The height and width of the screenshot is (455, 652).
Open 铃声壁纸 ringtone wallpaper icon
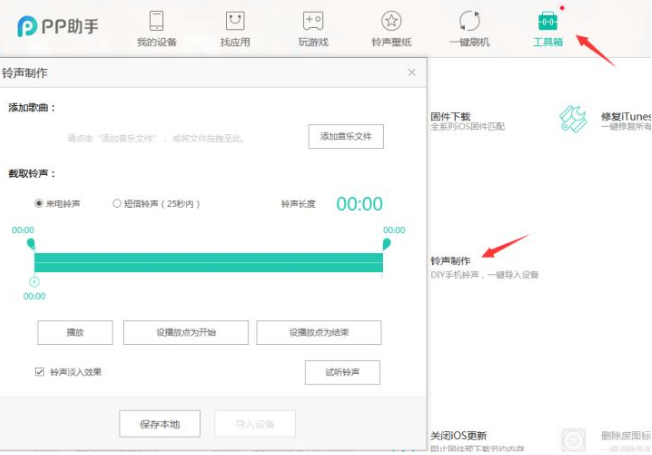[391, 21]
